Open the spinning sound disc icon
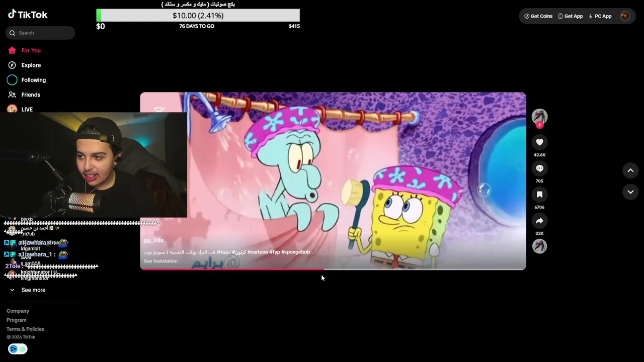The image size is (644, 362). pos(539,246)
